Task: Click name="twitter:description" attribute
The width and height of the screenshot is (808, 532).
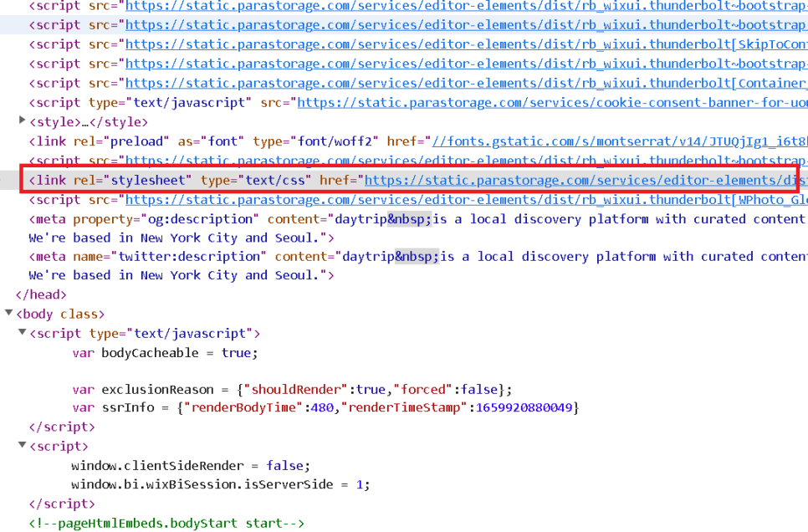Action: pos(170,257)
